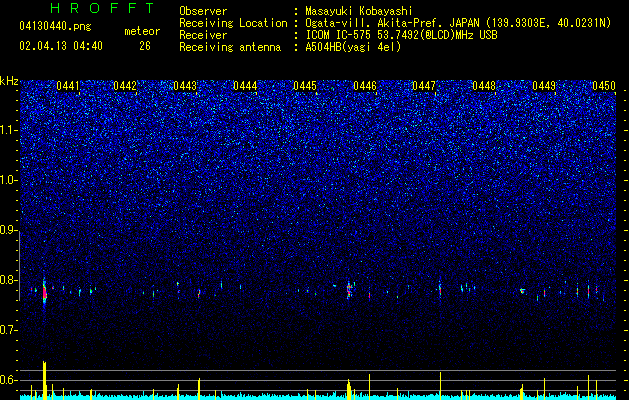The height and width of the screenshot is (400, 629).
Task: Click the 0.7 kHz axis label
Action: (8, 330)
